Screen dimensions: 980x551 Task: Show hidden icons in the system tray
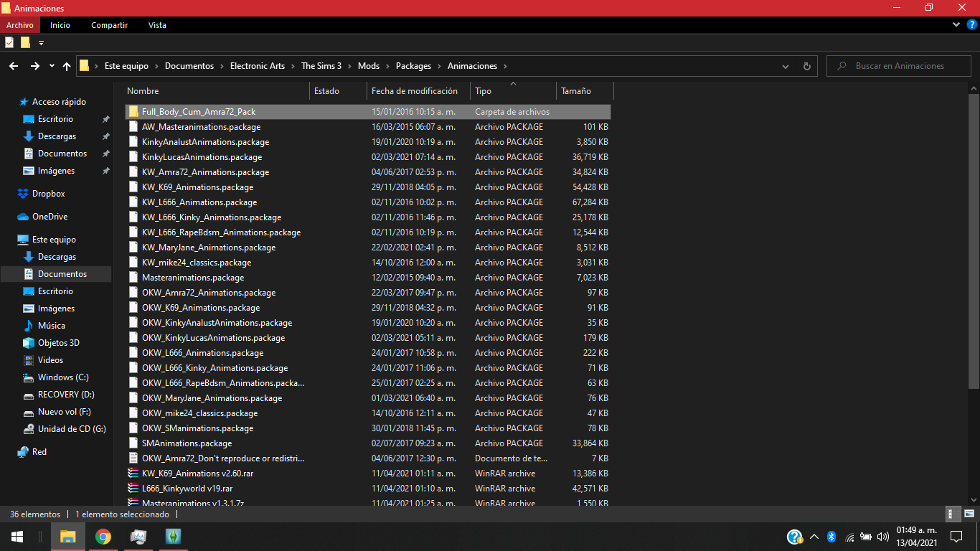[x=814, y=537]
